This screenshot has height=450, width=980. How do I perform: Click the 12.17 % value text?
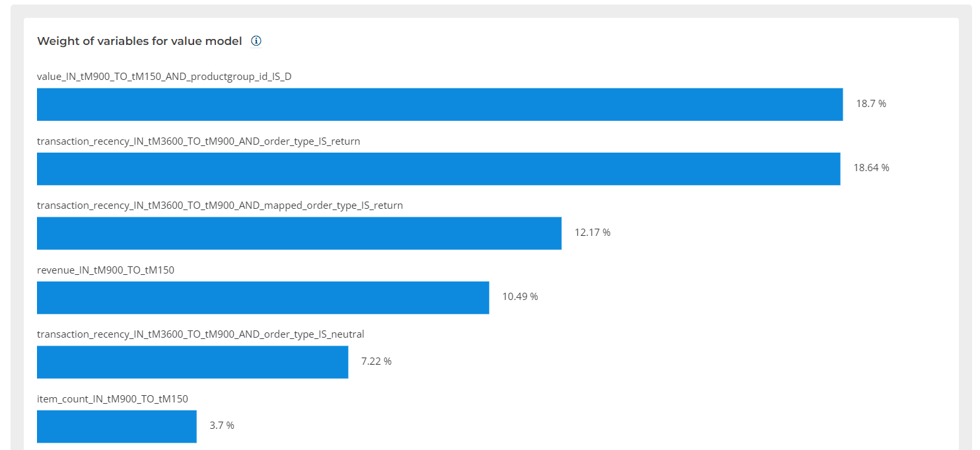click(x=592, y=233)
